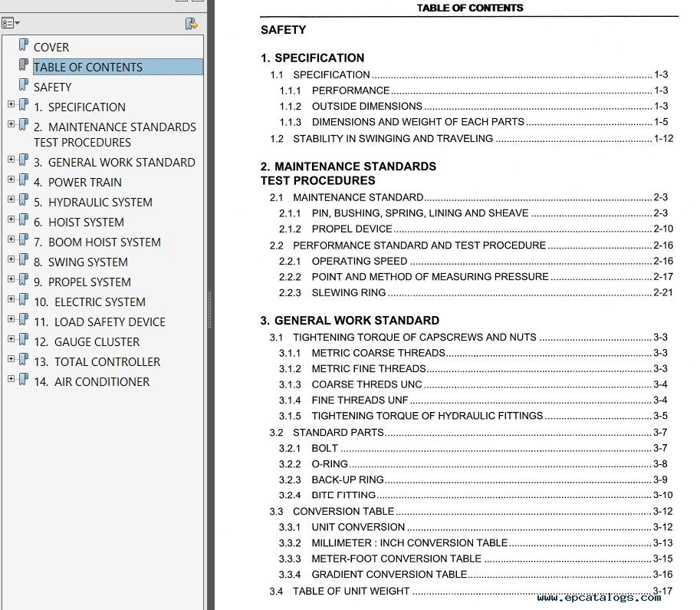Expand the 4. POWER TRAIN bookmark
This screenshot has height=610, width=700.
pyautogui.click(x=12, y=180)
